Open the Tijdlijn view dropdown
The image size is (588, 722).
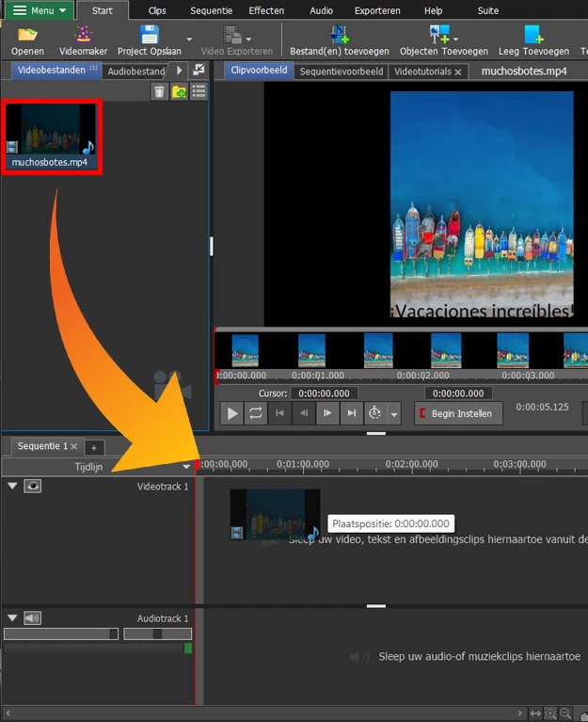point(186,467)
